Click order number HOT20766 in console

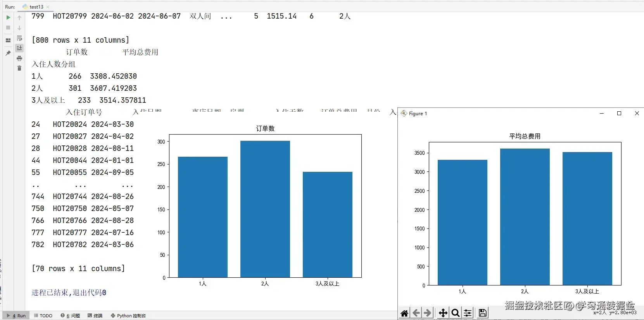70,220
